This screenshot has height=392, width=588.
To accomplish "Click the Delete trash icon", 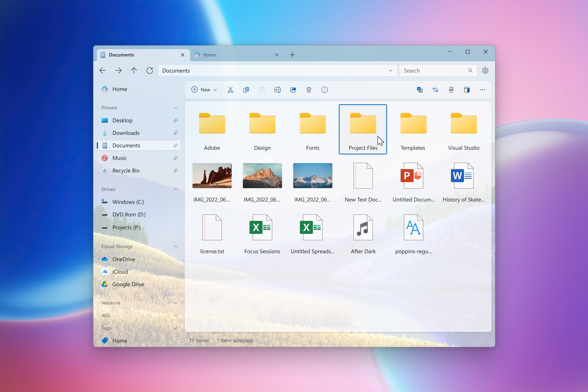I will click(x=309, y=90).
